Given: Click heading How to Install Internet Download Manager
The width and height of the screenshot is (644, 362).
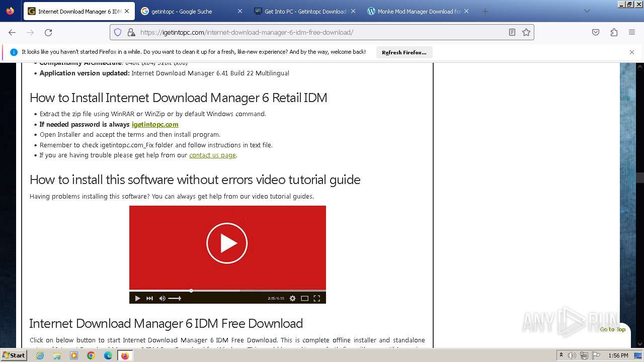Looking at the screenshot, I should pos(178,98).
